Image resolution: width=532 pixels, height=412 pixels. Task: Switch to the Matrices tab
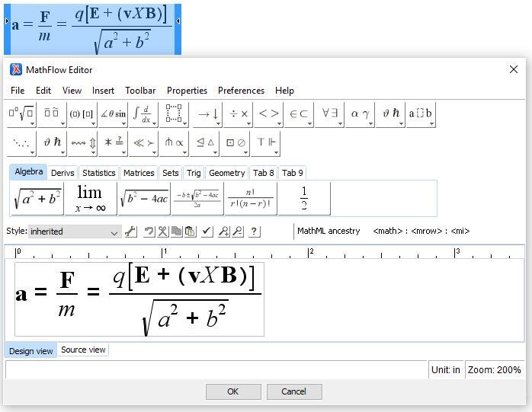pos(139,173)
